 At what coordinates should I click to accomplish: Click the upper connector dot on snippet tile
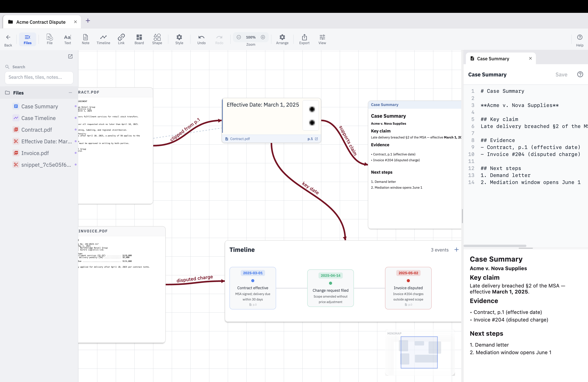pos(312,109)
